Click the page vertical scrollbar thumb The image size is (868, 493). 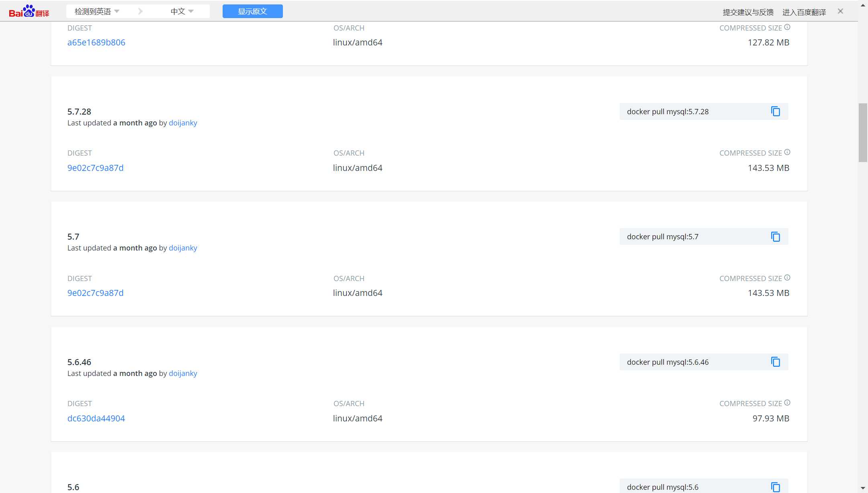[863, 133]
